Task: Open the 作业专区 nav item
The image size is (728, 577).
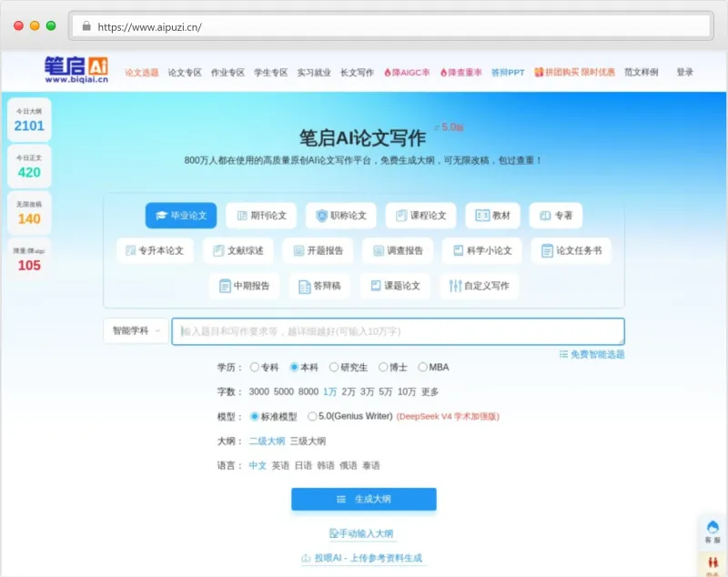Action: pos(227,73)
